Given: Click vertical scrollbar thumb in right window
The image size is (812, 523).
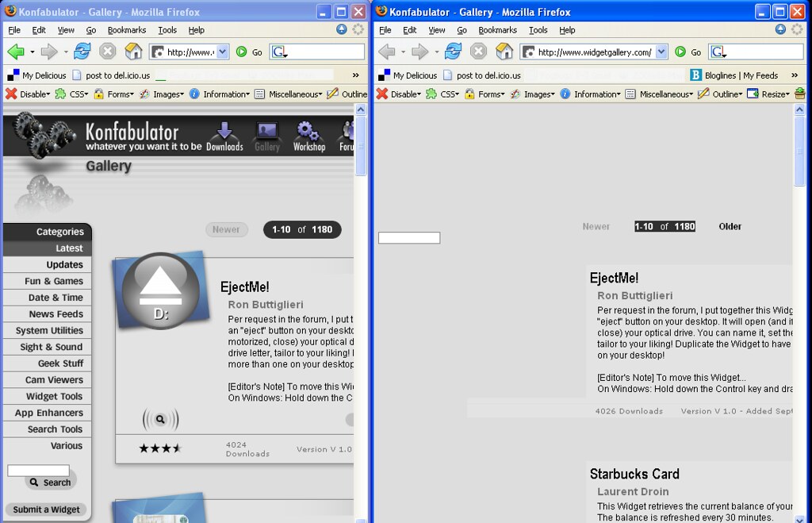Looking at the screenshot, I should (x=799, y=151).
